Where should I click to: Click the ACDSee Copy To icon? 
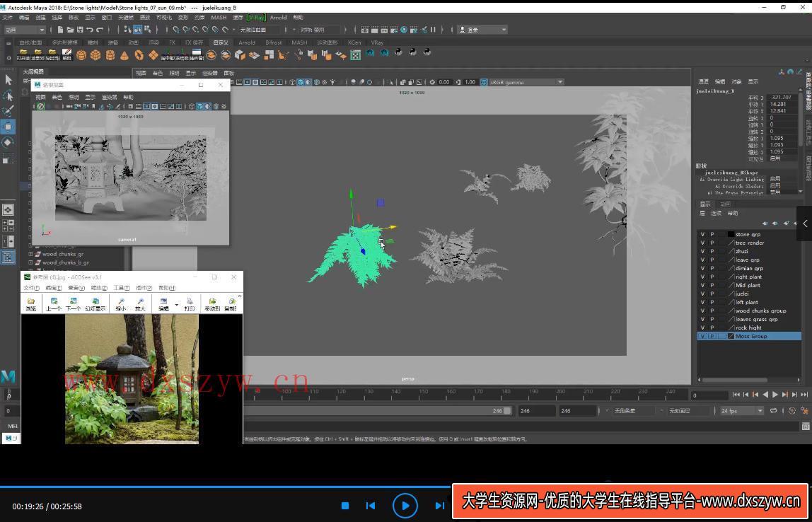click(x=231, y=304)
